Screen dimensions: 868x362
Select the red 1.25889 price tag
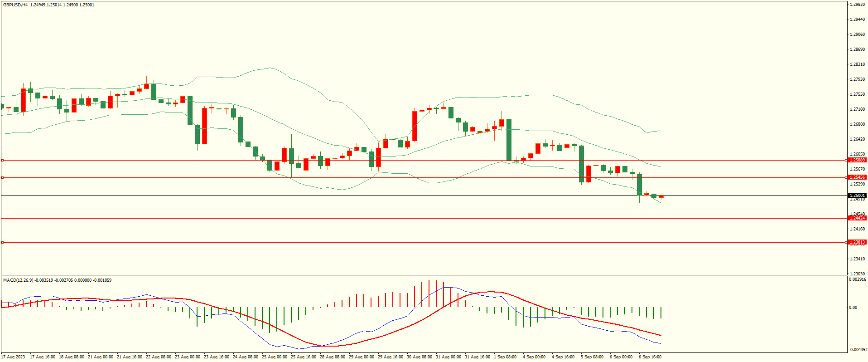pos(857,160)
